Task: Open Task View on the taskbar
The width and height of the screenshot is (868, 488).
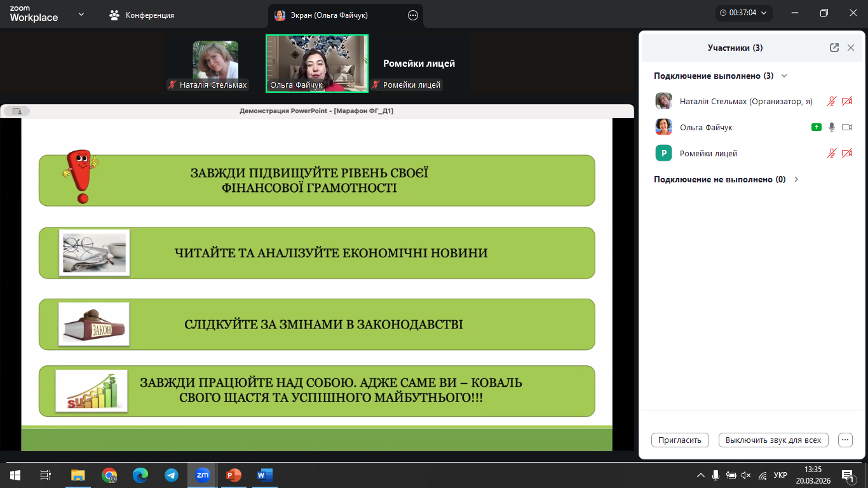Action: 45,475
